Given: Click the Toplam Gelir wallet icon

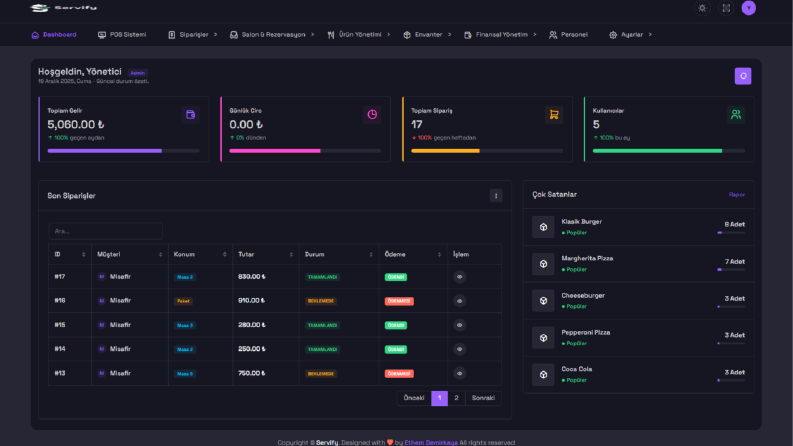Looking at the screenshot, I should (190, 115).
